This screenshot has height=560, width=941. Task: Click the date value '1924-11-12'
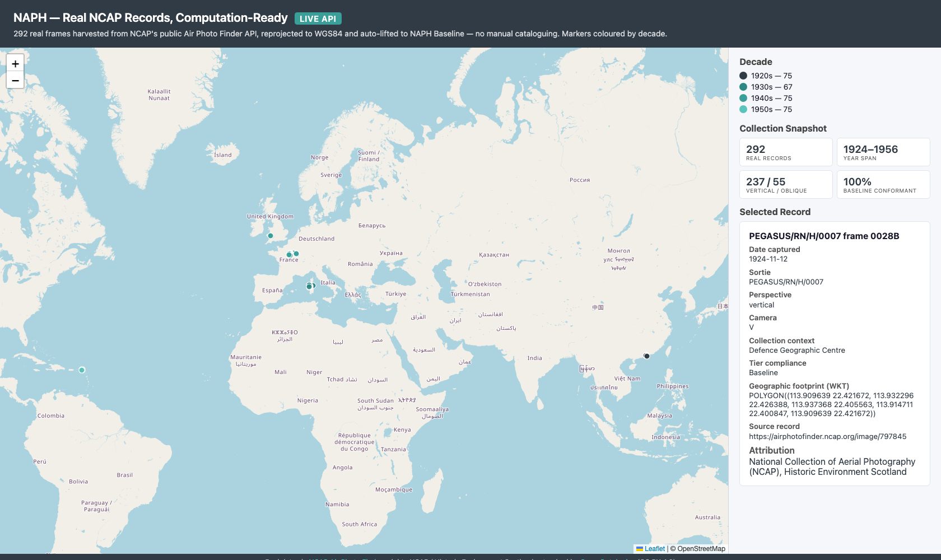pyautogui.click(x=768, y=259)
